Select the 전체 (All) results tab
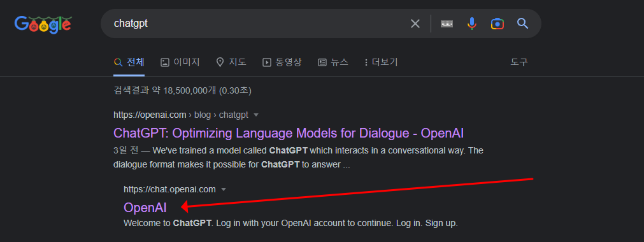The height and width of the screenshot is (242, 644). (129, 62)
